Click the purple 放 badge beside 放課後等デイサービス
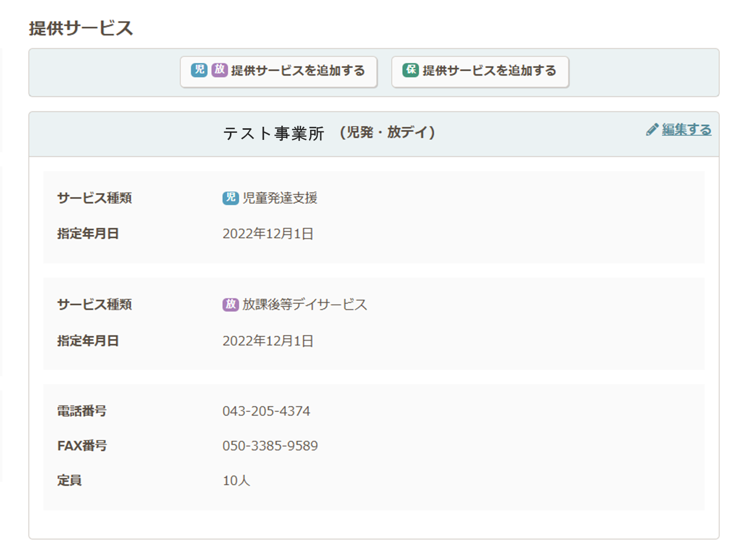 (230, 304)
